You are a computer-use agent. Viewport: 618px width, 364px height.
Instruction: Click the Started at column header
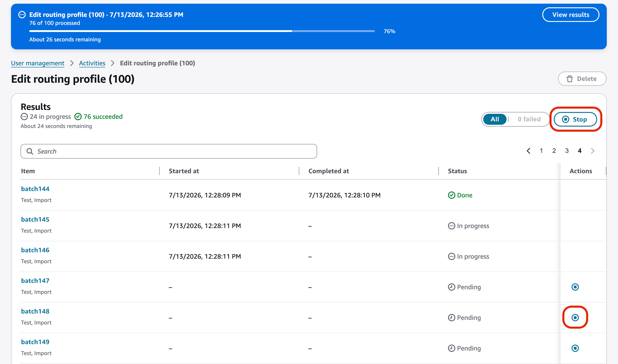tap(184, 171)
